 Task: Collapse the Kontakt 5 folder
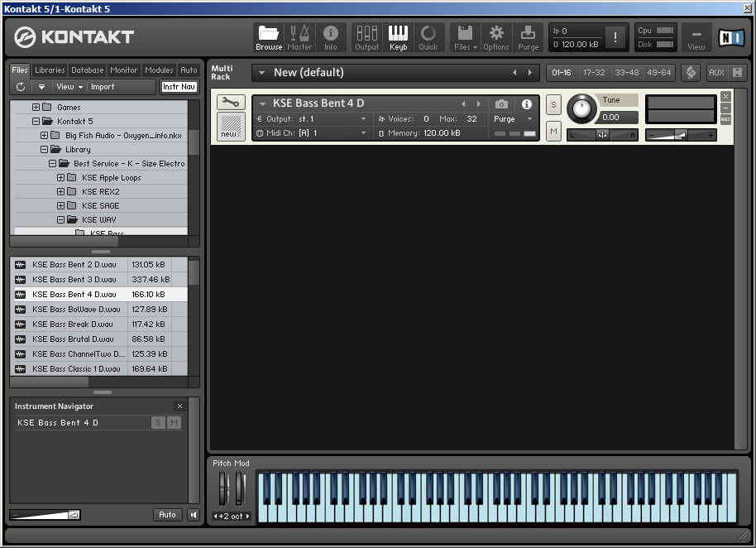[36, 121]
